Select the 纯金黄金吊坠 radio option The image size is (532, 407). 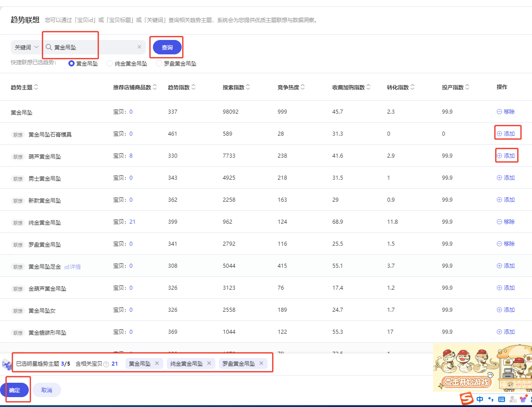click(110, 64)
